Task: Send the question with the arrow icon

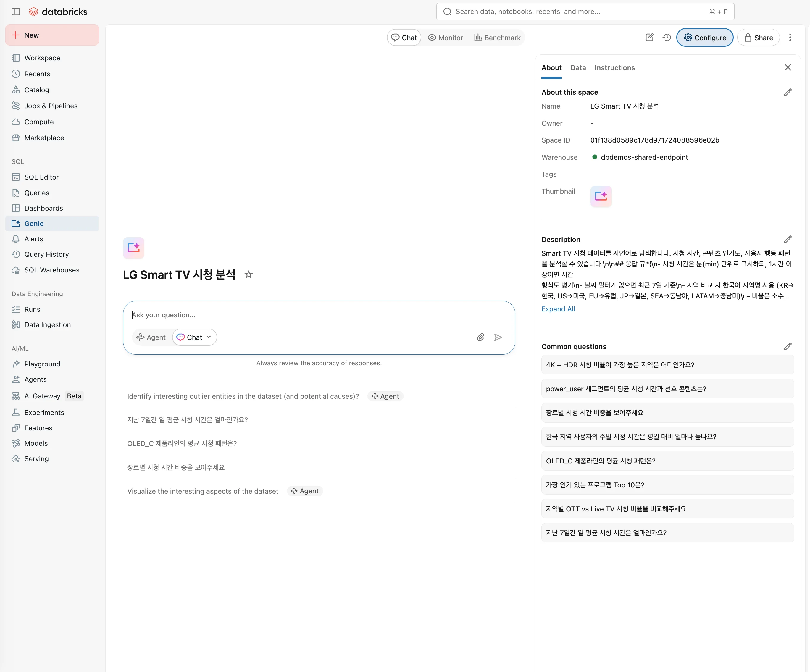Action: (x=498, y=337)
